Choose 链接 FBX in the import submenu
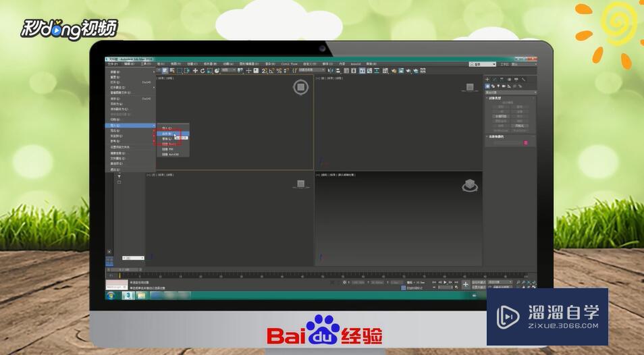644x355 pixels. click(x=173, y=149)
